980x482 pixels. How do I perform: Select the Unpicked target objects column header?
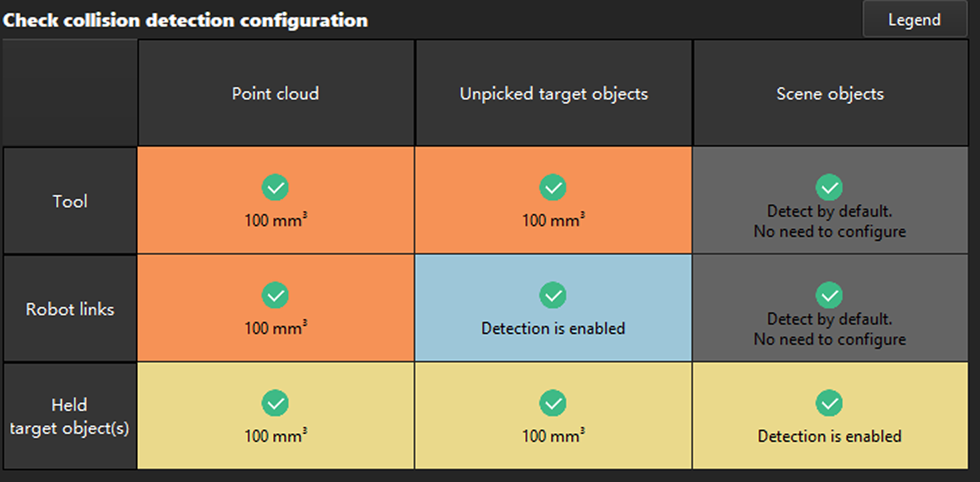click(x=554, y=94)
